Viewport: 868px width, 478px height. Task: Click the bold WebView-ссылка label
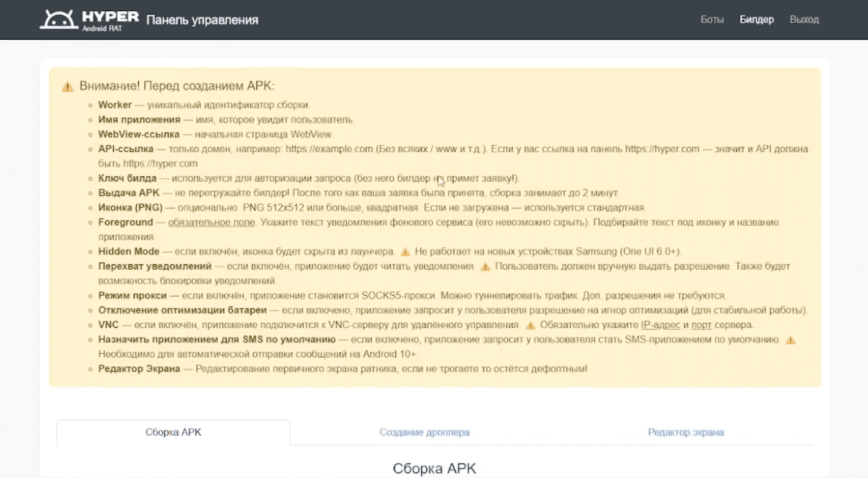click(x=139, y=134)
